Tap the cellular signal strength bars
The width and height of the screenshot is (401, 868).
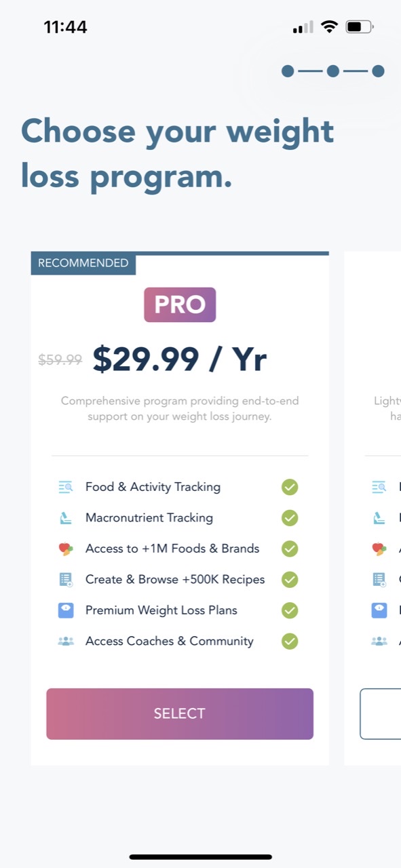pos(301,26)
